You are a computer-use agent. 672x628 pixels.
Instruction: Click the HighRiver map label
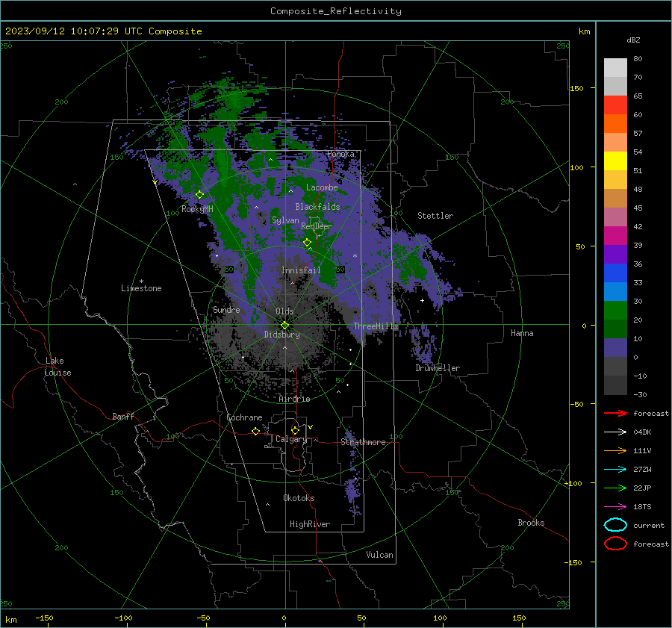(x=310, y=524)
